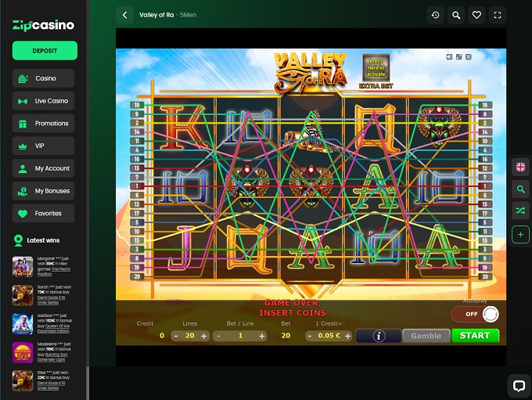Open the UK flag language selector
The image size is (532, 400).
521,167
